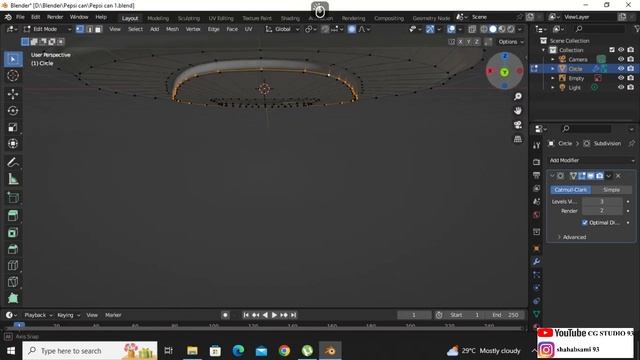640x360 pixels.
Task: Open the Render menu
Action: click(x=55, y=17)
